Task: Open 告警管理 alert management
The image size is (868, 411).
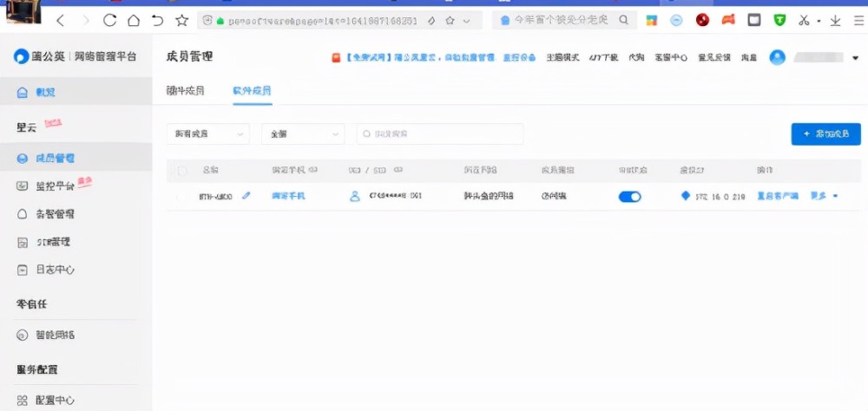Action: (x=54, y=213)
